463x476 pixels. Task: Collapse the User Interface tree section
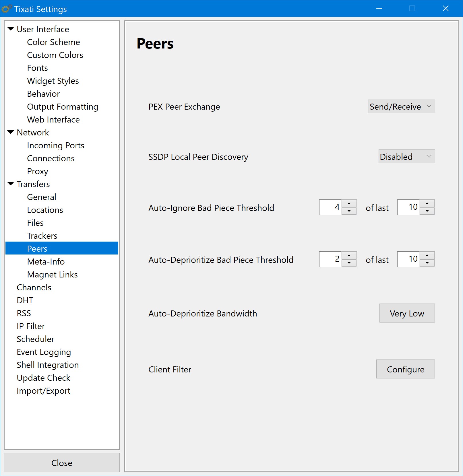click(x=11, y=29)
